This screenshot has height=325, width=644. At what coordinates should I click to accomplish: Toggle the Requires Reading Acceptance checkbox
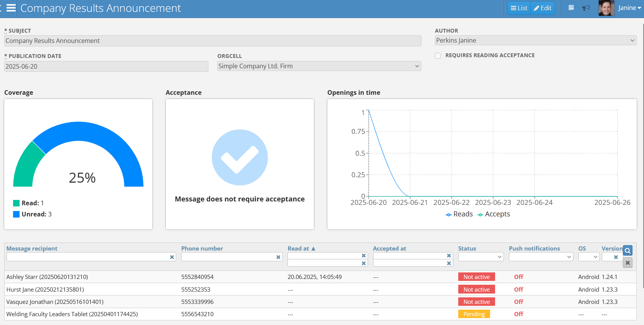click(x=438, y=56)
